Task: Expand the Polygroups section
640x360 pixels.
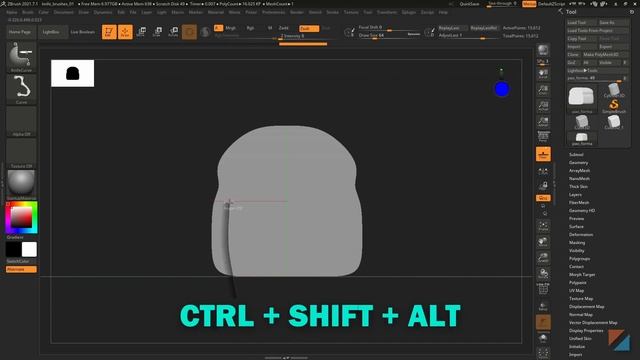Action: click(x=580, y=258)
